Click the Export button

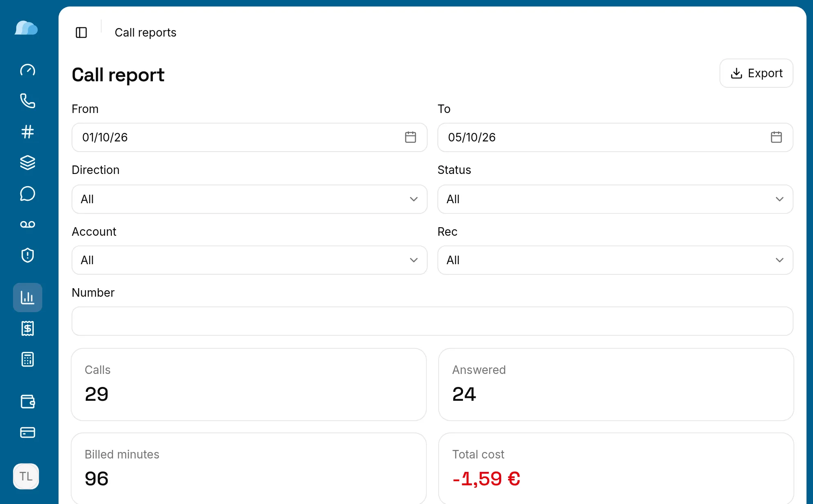pos(756,73)
